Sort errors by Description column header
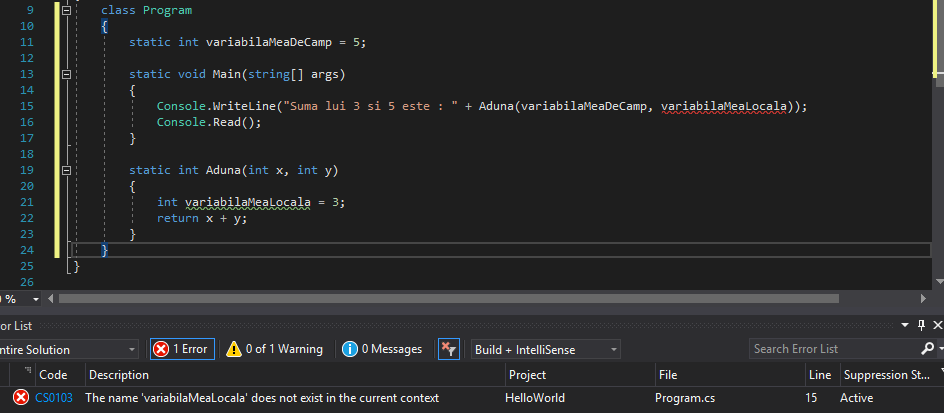Viewport: 944px width, 413px height. [118, 375]
